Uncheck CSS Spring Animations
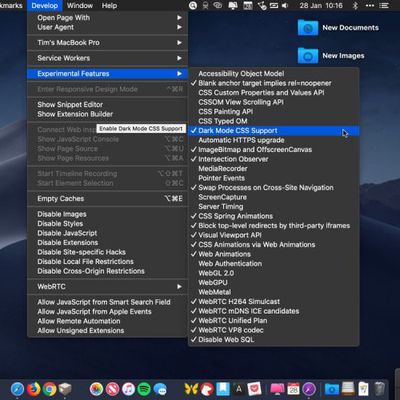The image size is (400, 400). (x=274, y=216)
